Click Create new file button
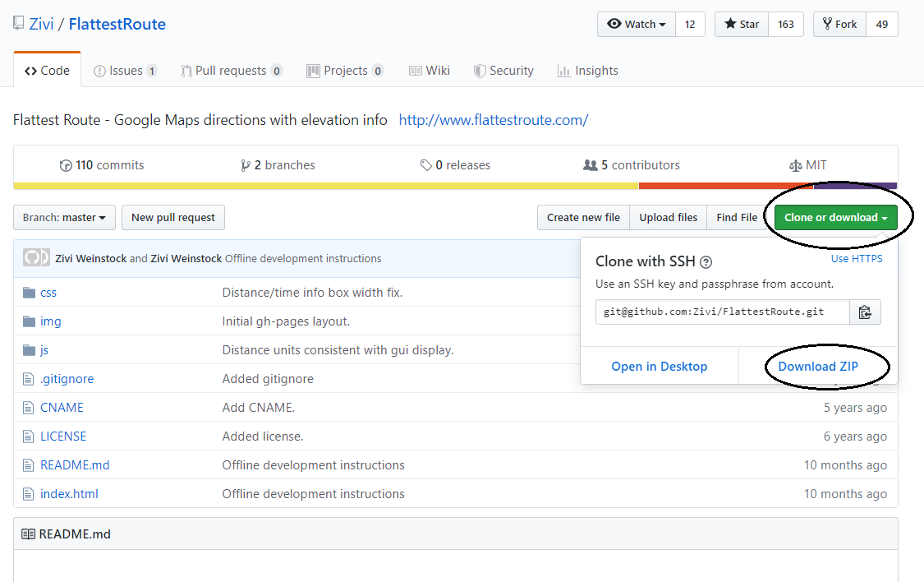This screenshot has height=582, width=924. pyautogui.click(x=583, y=218)
